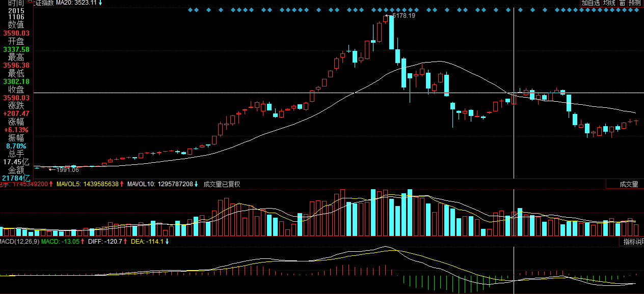Click the 1991.06 low price label

tap(67, 170)
